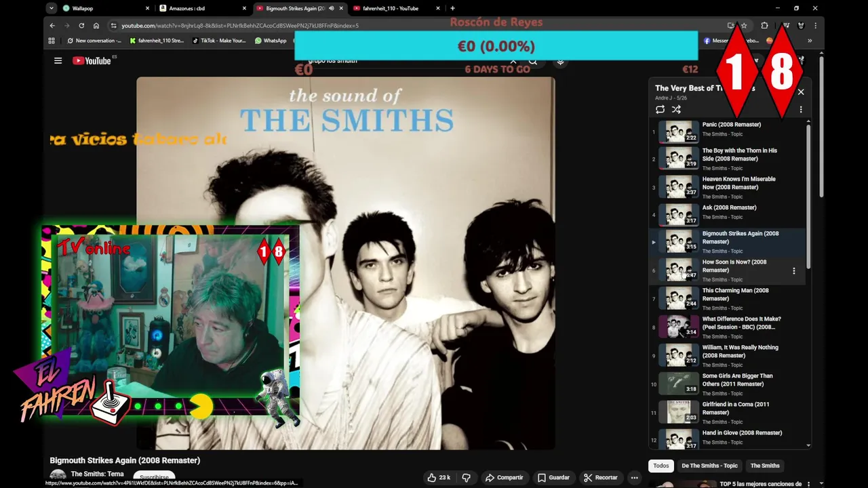868x488 pixels.
Task: Mute the Bigmouth Strikes Again tab
Action: tap(331, 8)
